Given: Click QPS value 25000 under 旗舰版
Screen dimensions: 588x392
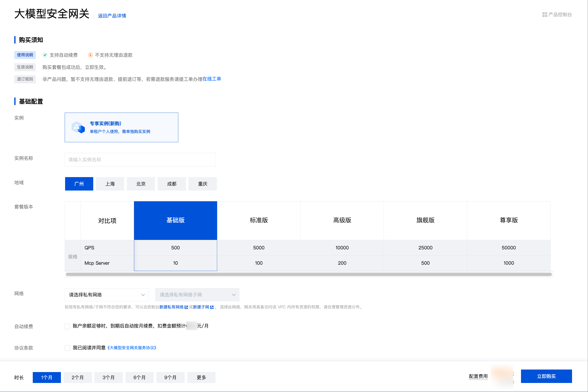Looking at the screenshot, I should pos(426,248).
